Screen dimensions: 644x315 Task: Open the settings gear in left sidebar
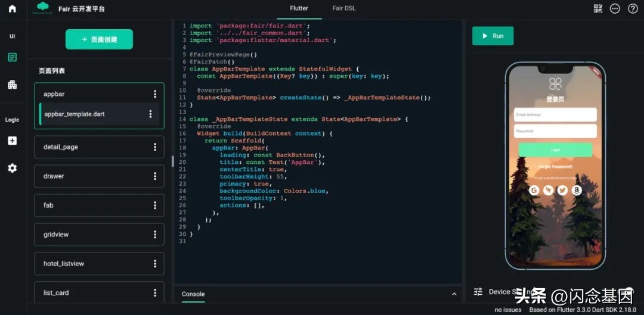pos(12,169)
